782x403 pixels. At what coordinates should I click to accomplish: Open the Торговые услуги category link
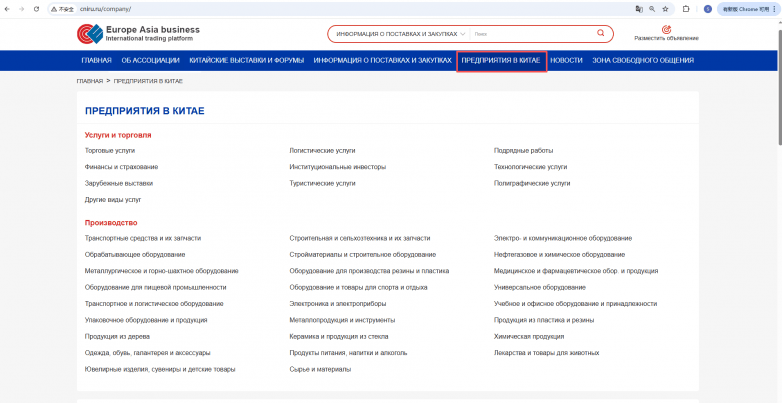110,150
